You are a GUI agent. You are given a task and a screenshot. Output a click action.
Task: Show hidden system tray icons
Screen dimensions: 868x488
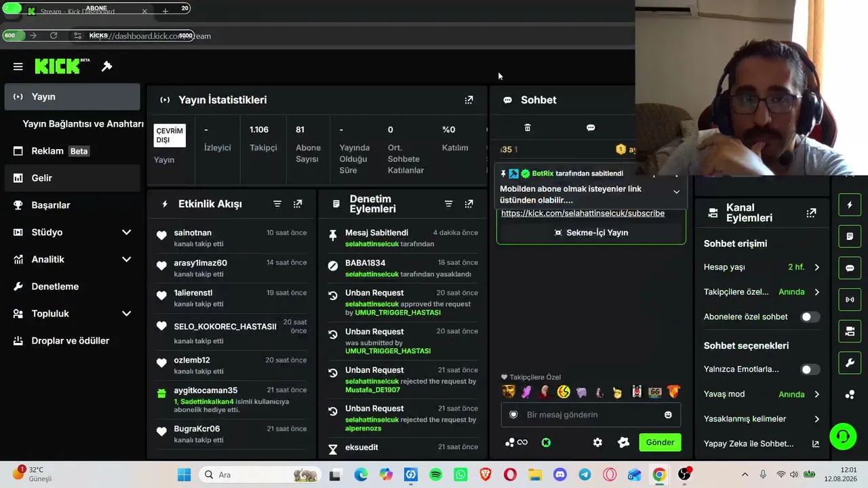click(745, 475)
